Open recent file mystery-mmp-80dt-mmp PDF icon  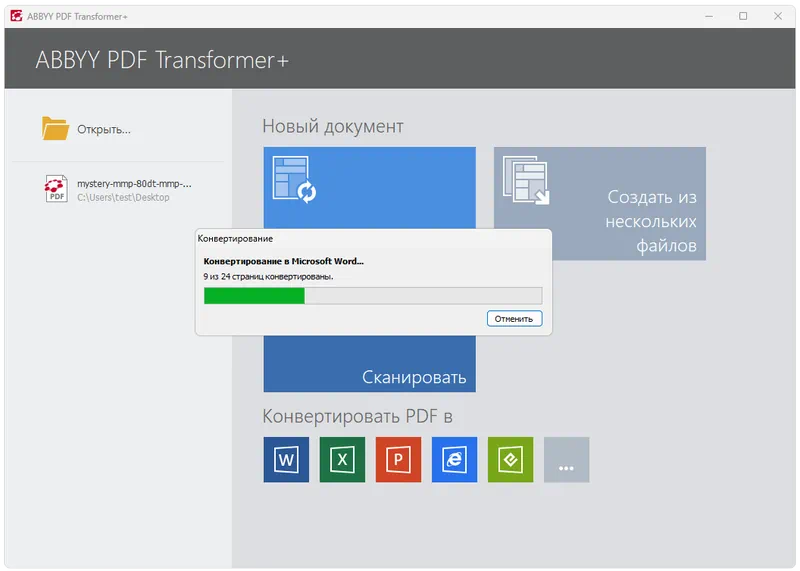coord(56,189)
